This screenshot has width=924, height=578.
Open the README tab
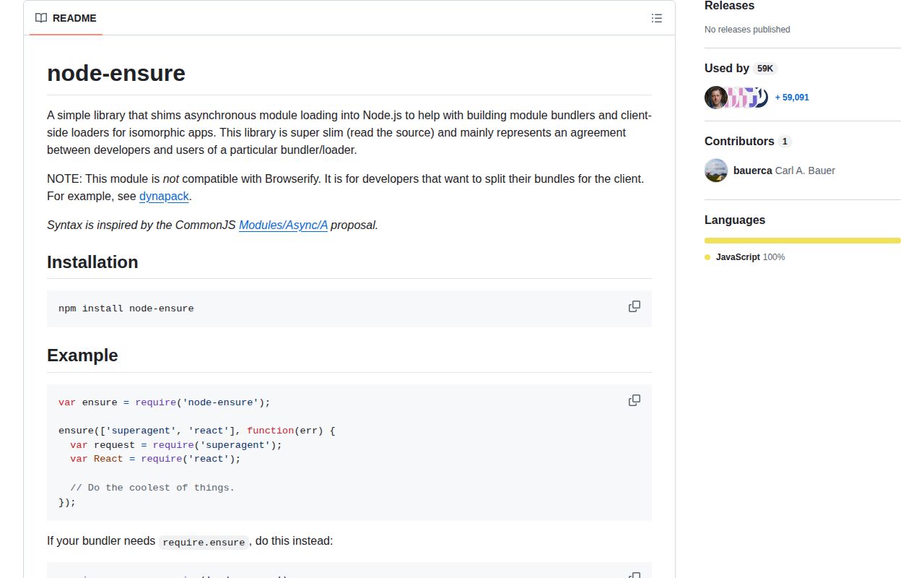[x=66, y=18]
